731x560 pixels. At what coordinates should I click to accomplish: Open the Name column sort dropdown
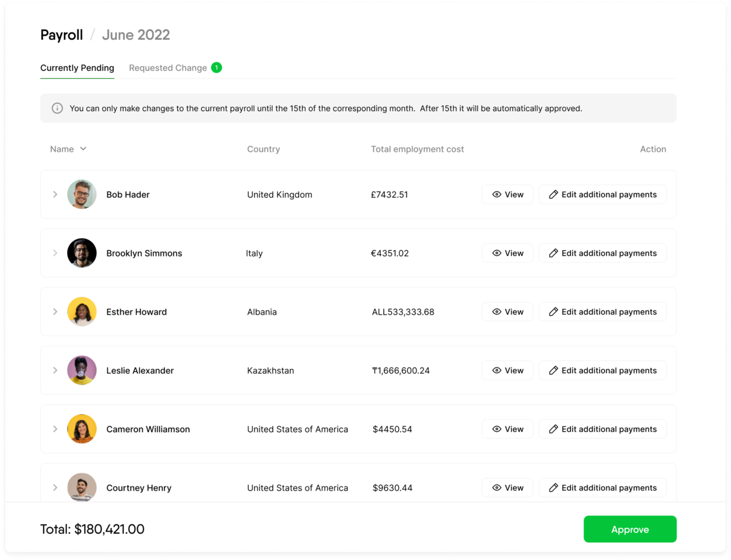click(x=82, y=149)
